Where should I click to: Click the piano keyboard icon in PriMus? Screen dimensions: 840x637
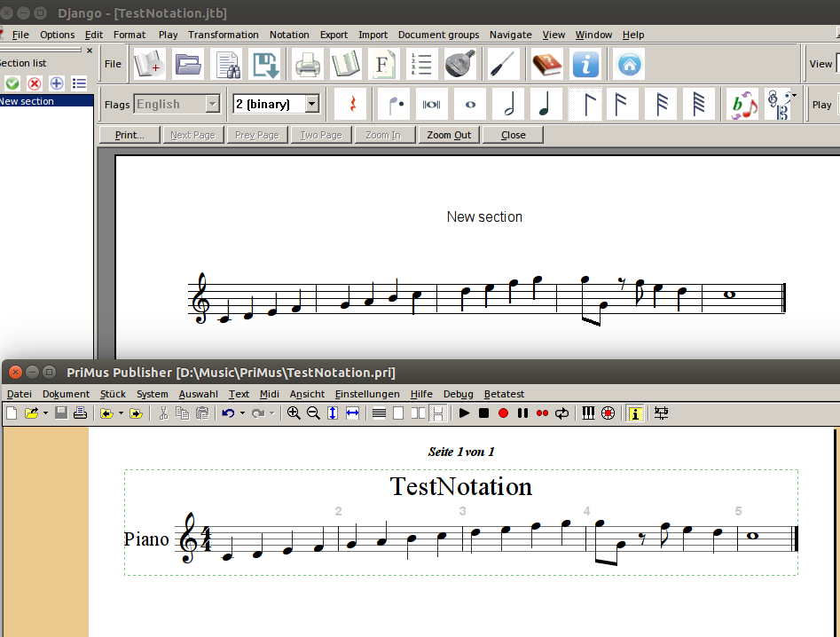(x=588, y=413)
